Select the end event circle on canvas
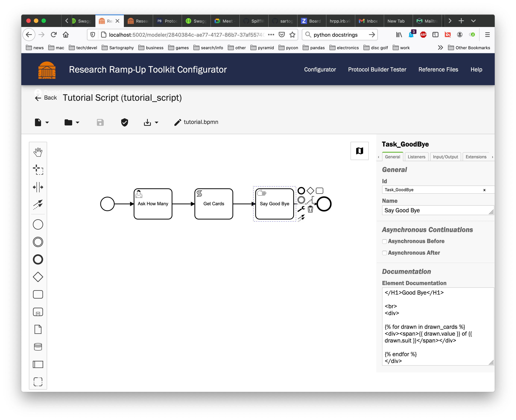The image size is (516, 420). (324, 204)
